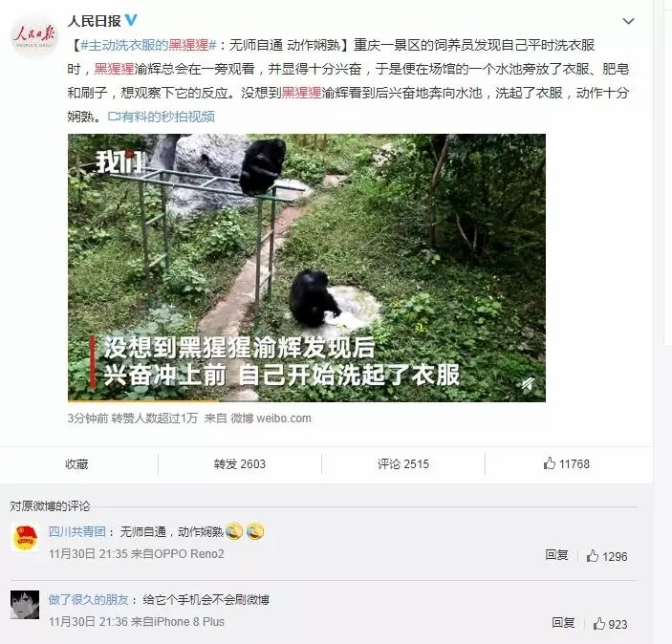Open the post options chevron dropdown
Image resolution: width=672 pixels, height=644 pixels.
pos(628,21)
